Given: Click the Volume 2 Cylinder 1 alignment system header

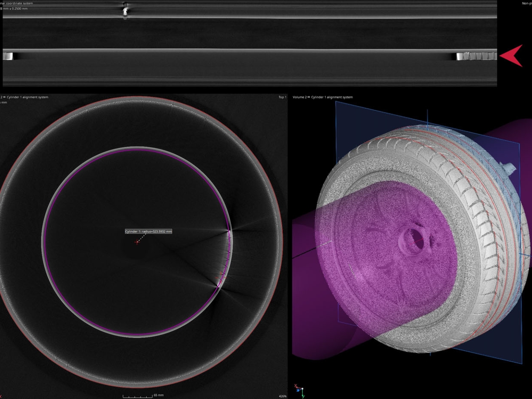Looking at the screenshot, I should tap(323, 97).
